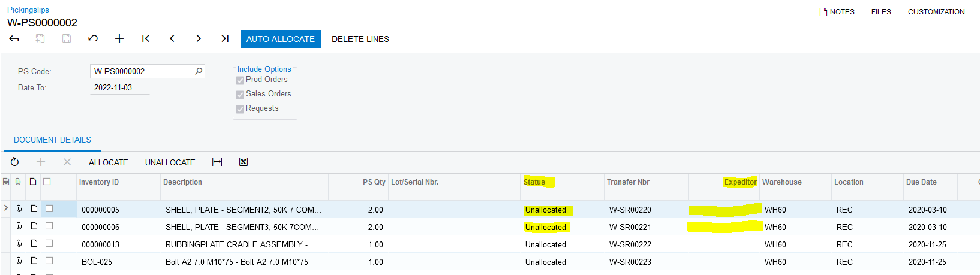980x275 pixels.
Task: Export grid to Excel icon
Action: tap(244, 162)
